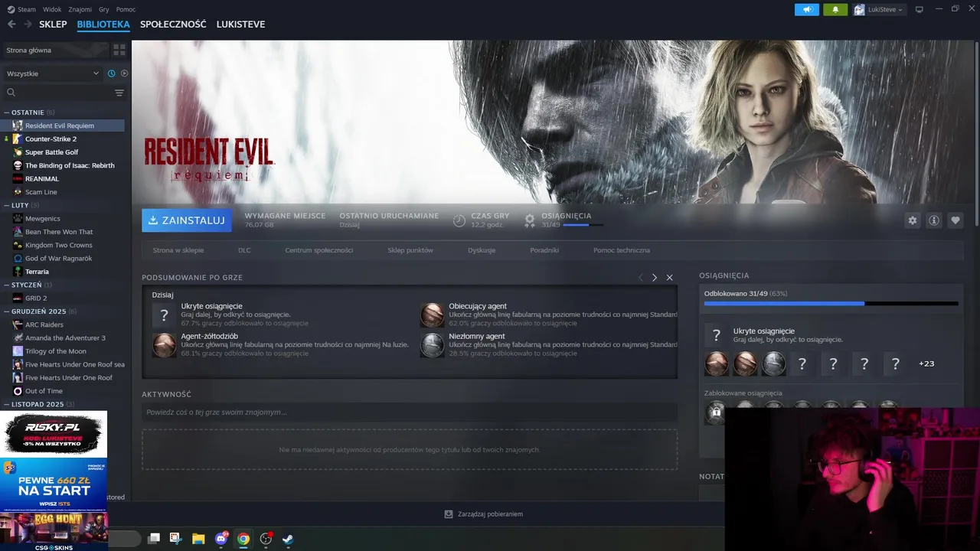Open Strona w sklepie link
980x551 pixels.
tap(178, 250)
